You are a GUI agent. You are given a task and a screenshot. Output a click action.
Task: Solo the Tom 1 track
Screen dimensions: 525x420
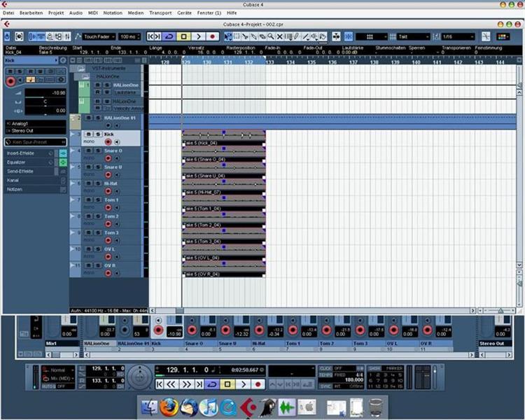[98, 199]
